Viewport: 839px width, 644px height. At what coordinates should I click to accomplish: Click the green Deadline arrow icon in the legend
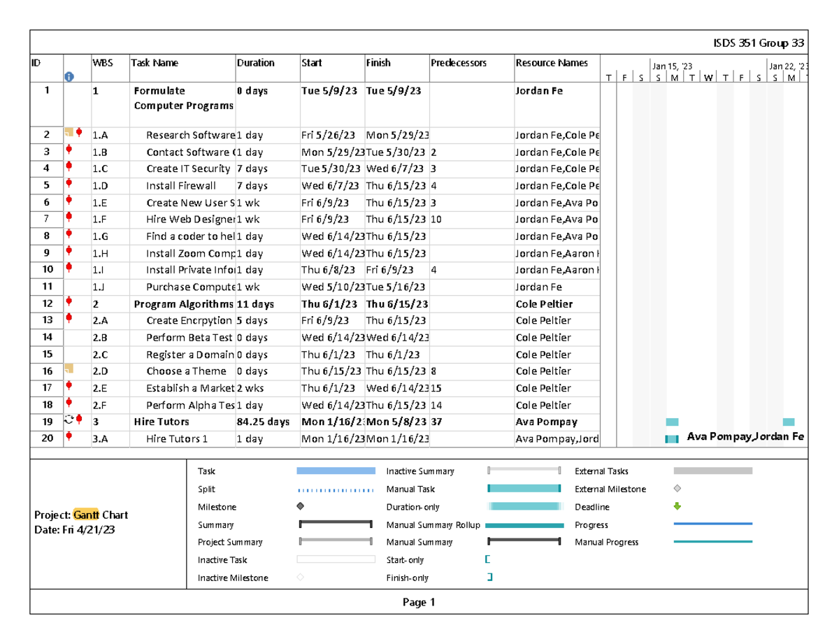click(676, 506)
